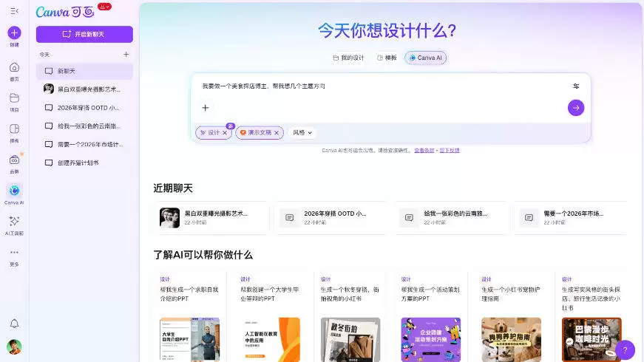The image size is (644, 362).
Task: Open 模板 templates icon in sidebar
Action: click(x=15, y=129)
